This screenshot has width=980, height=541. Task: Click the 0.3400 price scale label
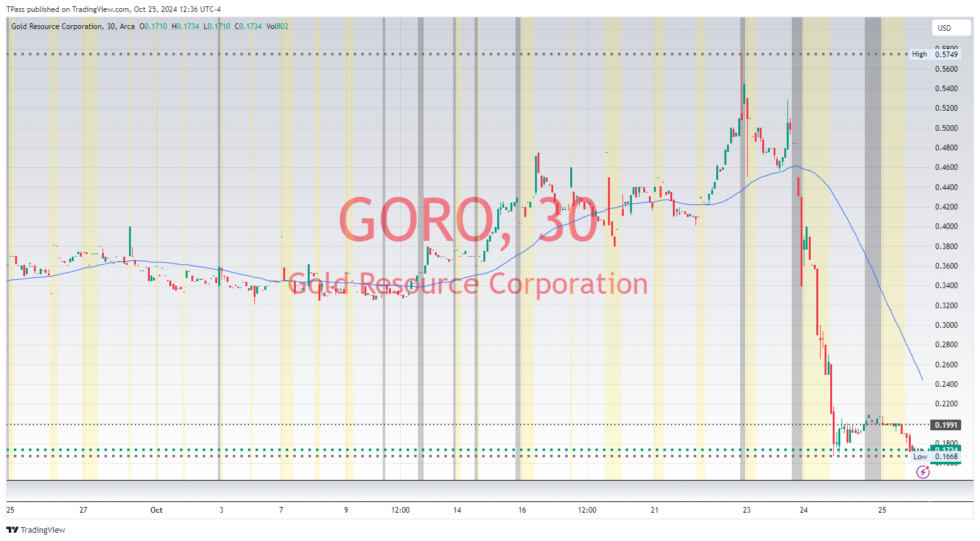tap(946, 286)
